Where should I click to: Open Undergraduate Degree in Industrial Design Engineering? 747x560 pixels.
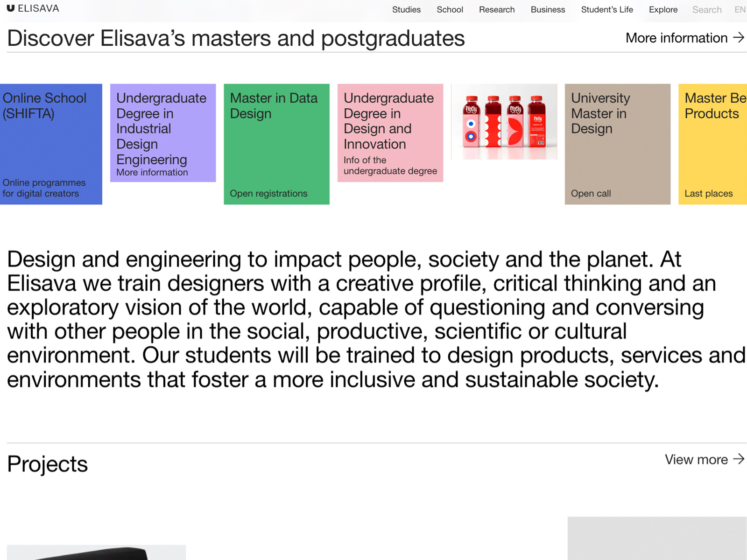162,133
